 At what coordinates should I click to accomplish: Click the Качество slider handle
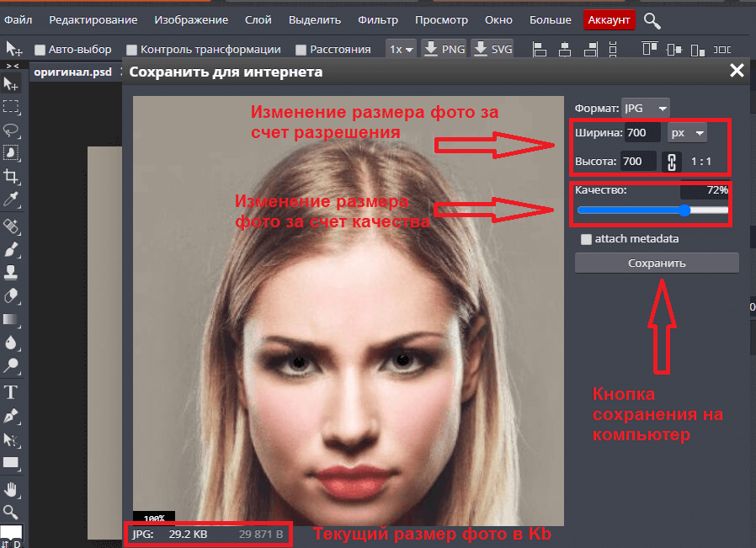[x=684, y=210]
